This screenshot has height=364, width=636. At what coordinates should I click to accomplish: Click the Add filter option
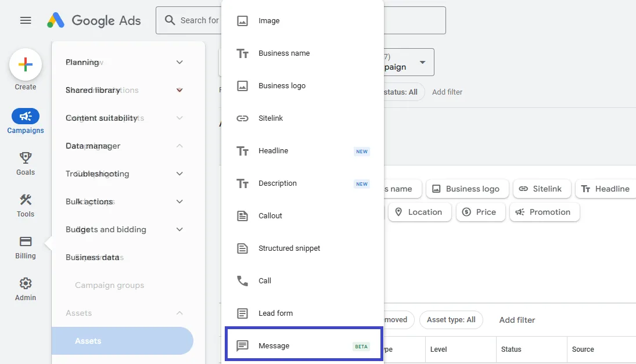point(517,320)
